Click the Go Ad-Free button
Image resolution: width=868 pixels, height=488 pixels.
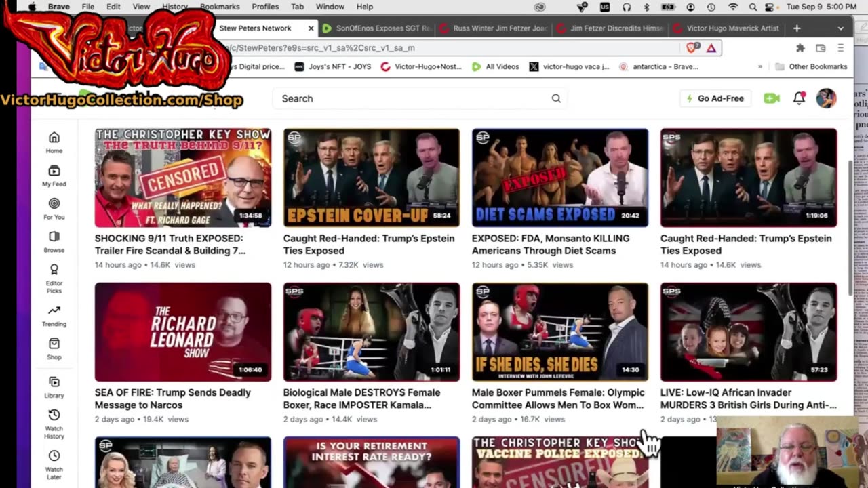tap(715, 98)
